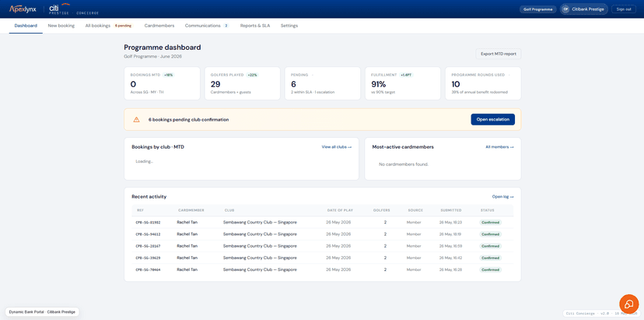Open the Fulfillment 91% stat card
This screenshot has width=644, height=320.
403,83
